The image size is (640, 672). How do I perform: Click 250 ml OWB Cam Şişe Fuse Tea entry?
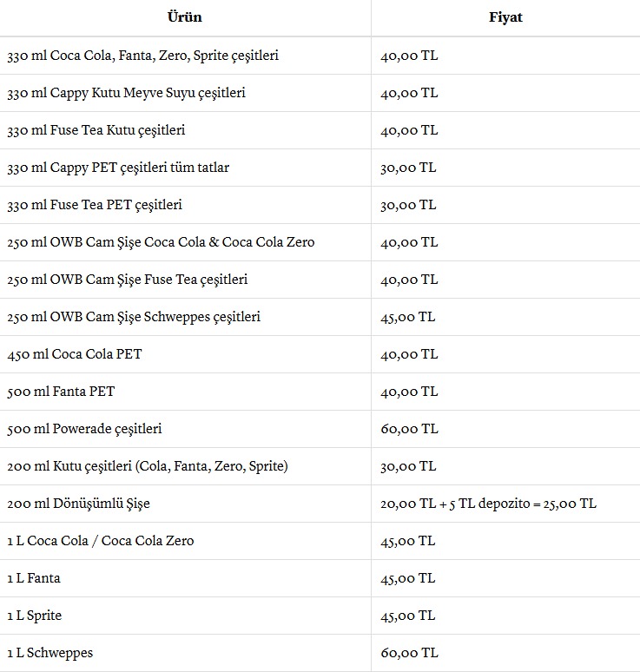click(x=128, y=280)
